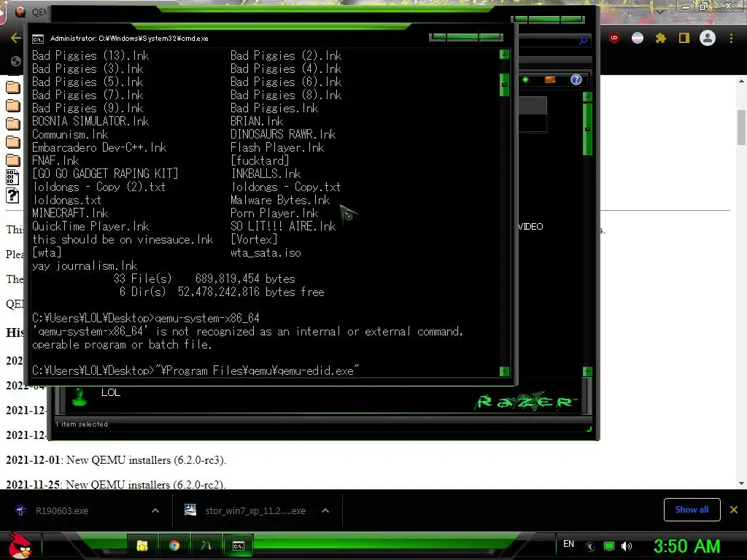Image resolution: width=747 pixels, height=560 pixels.
Task: Click 'INKBALLS.lnk' in cmd listing
Action: tap(266, 174)
